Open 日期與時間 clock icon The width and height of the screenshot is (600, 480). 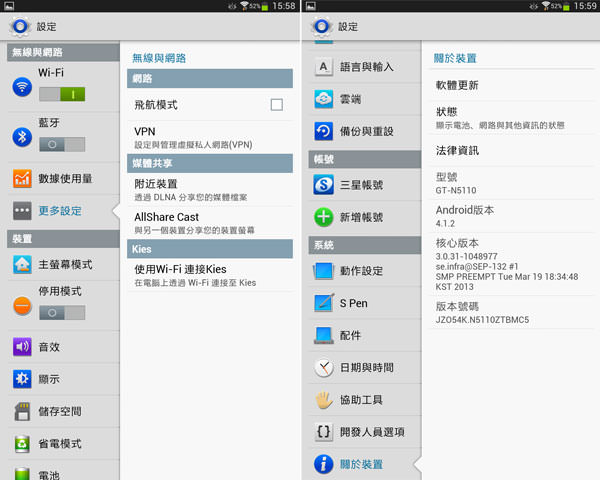click(x=323, y=367)
